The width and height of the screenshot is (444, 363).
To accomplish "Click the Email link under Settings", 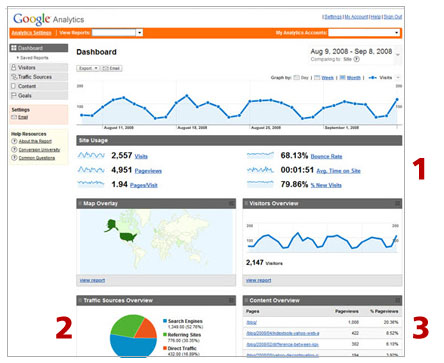I will [x=23, y=117].
